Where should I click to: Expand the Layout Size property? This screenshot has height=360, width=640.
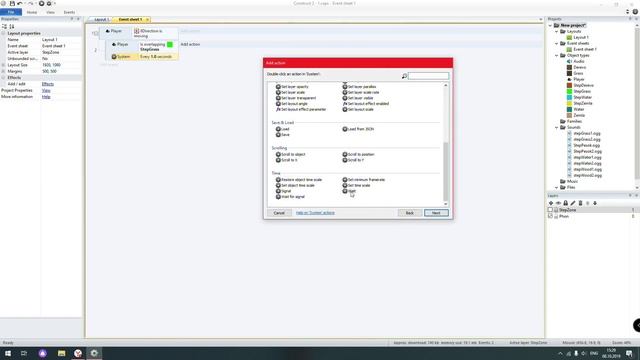coord(3,65)
